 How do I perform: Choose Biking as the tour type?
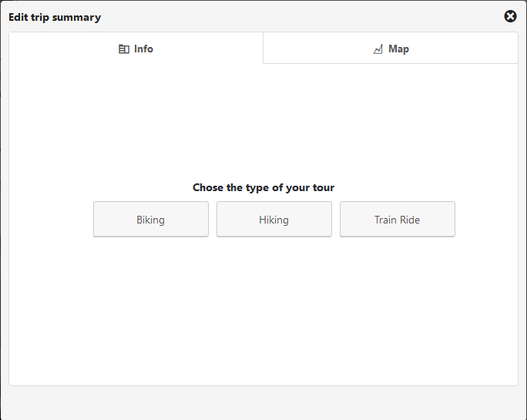[151, 219]
